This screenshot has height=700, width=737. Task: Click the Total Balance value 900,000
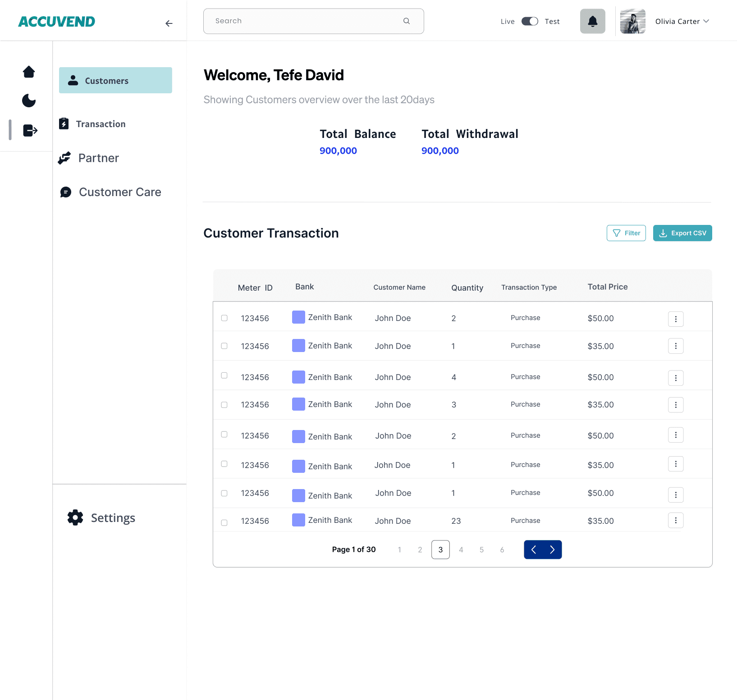pos(338,151)
